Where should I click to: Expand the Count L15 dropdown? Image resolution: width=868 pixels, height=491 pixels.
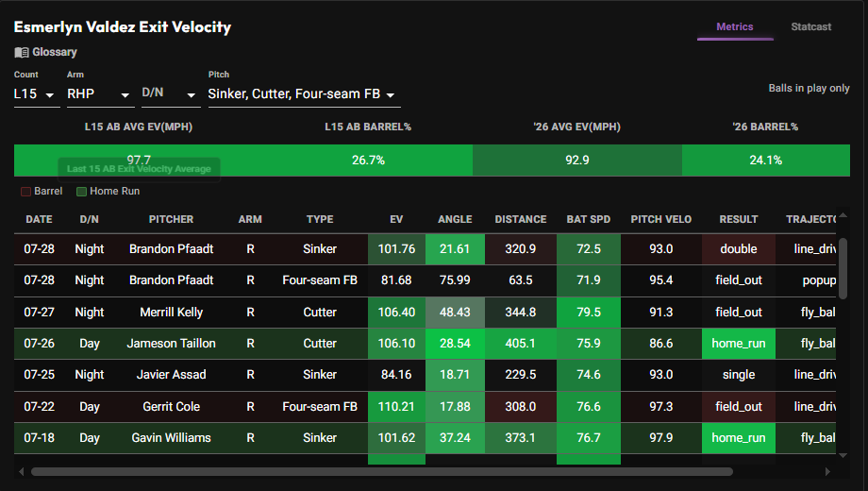[37, 94]
